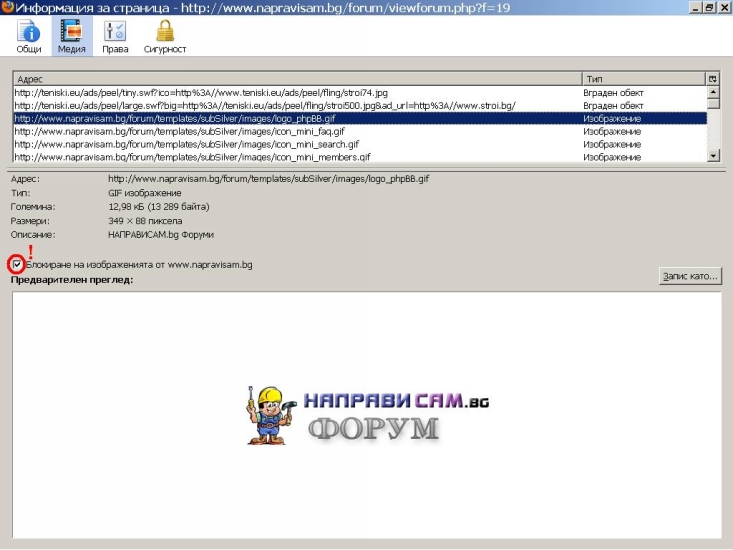Restore down the page info window
Screen dimensions: 733x550
[x=709, y=7]
